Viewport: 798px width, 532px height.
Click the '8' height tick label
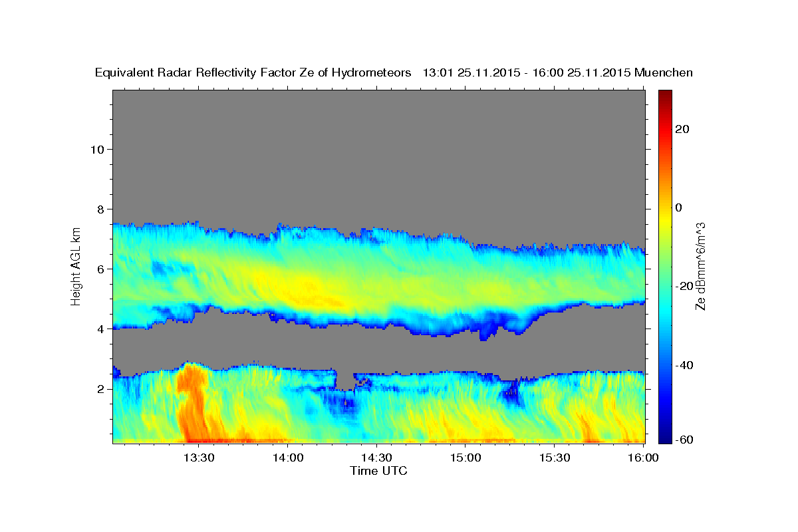(x=100, y=209)
